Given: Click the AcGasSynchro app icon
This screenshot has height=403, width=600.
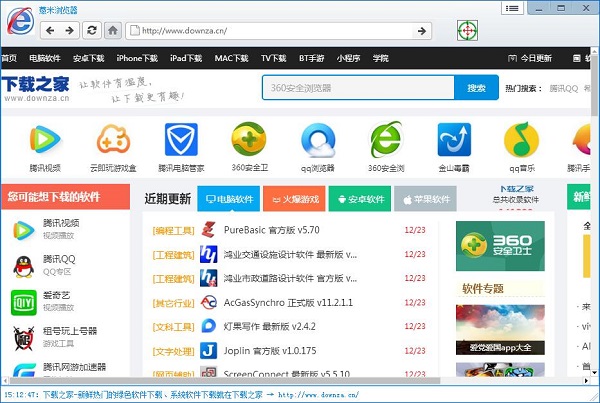Looking at the screenshot, I should coord(209,302).
